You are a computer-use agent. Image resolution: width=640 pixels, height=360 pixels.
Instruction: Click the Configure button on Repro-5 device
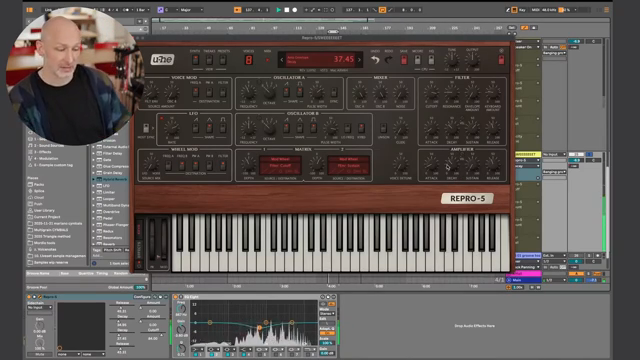click(x=142, y=297)
